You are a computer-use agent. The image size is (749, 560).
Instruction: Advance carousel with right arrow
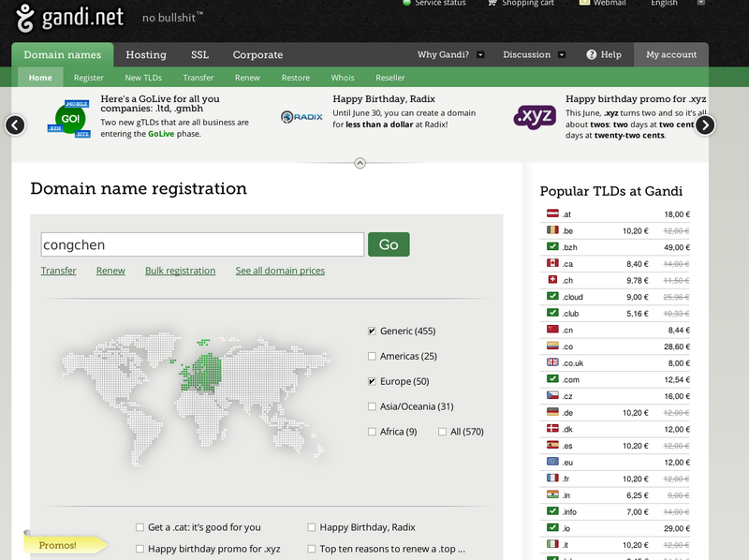coord(705,125)
